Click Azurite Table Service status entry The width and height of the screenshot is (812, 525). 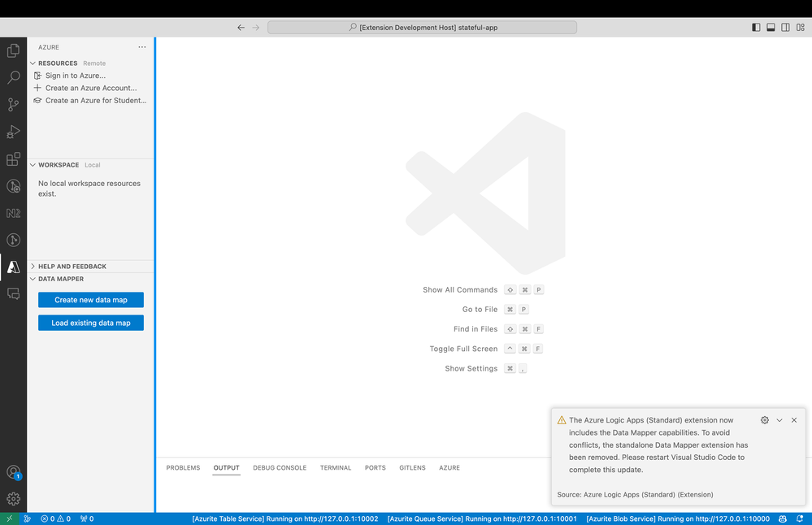[284, 518]
